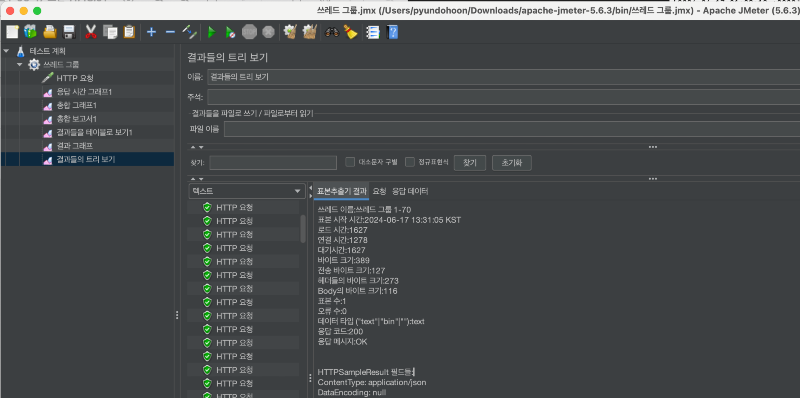Start the test with green play
This screenshot has height=398, width=800.
click(x=211, y=32)
